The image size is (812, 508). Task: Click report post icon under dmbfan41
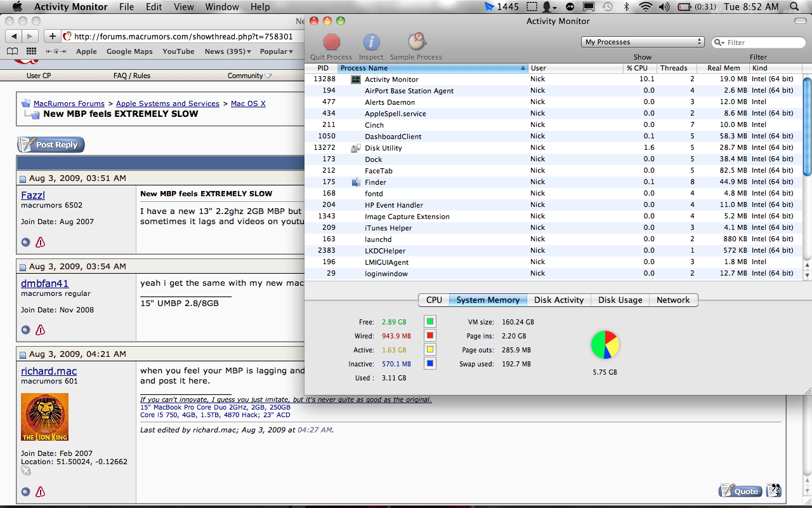click(40, 330)
